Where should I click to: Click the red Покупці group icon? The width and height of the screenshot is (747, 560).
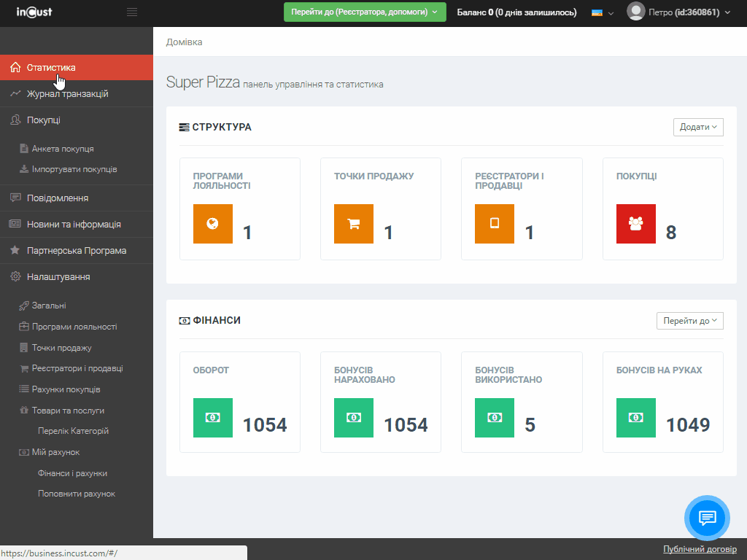636,224
